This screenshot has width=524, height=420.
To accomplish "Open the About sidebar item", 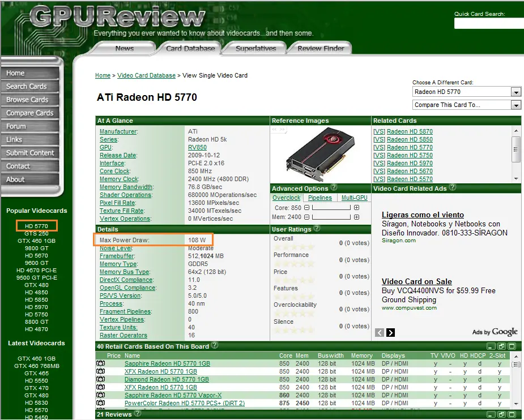I will point(30,179).
